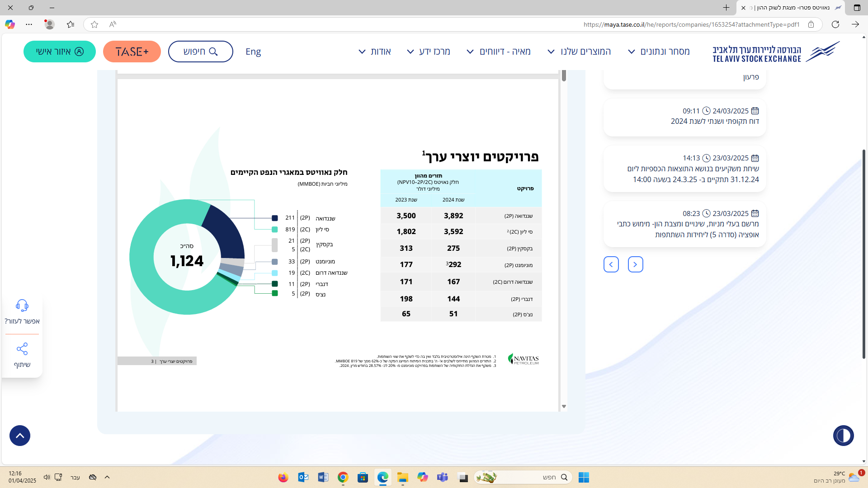Switch site language to Eng
The image size is (868, 488).
coord(253,52)
